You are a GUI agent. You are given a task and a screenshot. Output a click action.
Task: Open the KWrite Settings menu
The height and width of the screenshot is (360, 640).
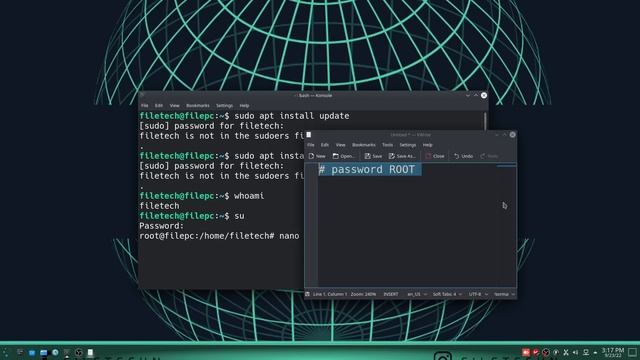point(407,145)
